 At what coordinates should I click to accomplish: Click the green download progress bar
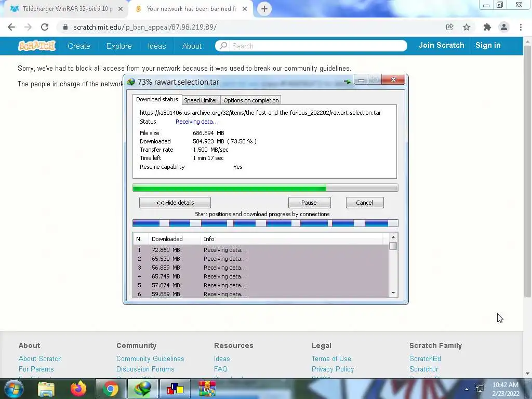pos(265,188)
